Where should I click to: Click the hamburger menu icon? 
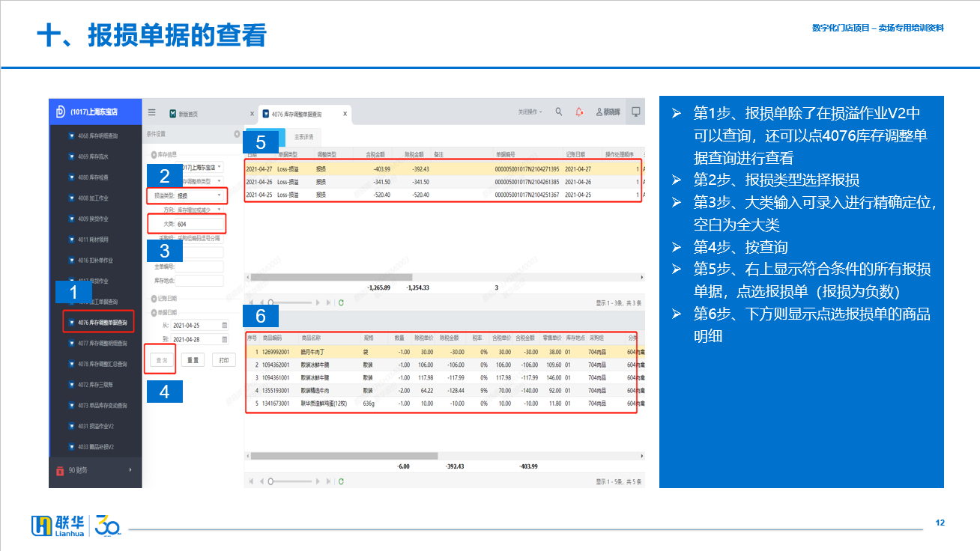click(x=151, y=112)
